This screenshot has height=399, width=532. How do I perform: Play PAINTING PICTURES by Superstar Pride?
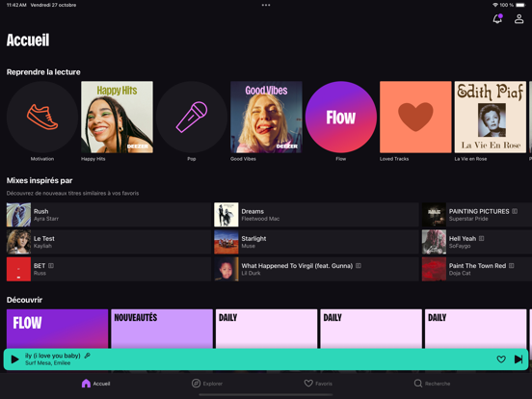pos(477,215)
